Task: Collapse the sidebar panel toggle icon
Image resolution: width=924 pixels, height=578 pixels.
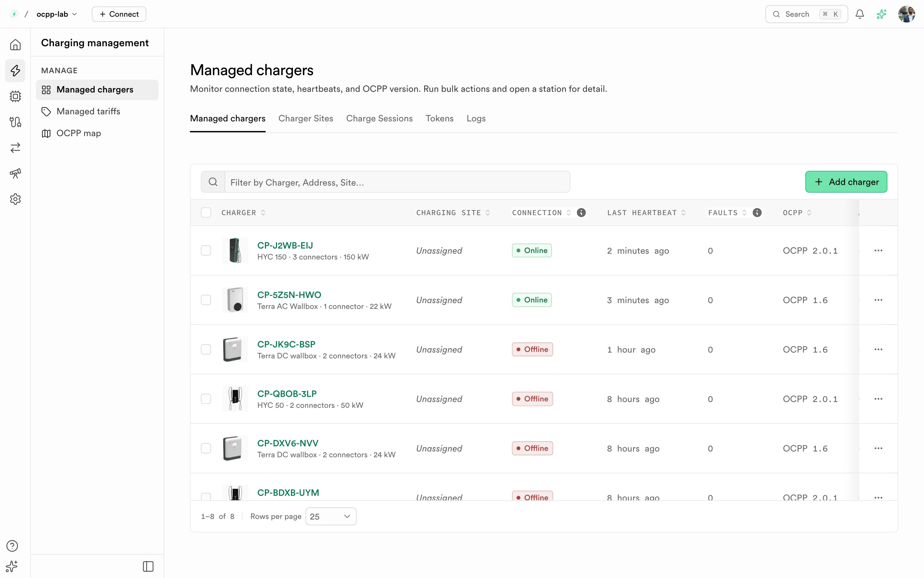Action: [x=148, y=566]
